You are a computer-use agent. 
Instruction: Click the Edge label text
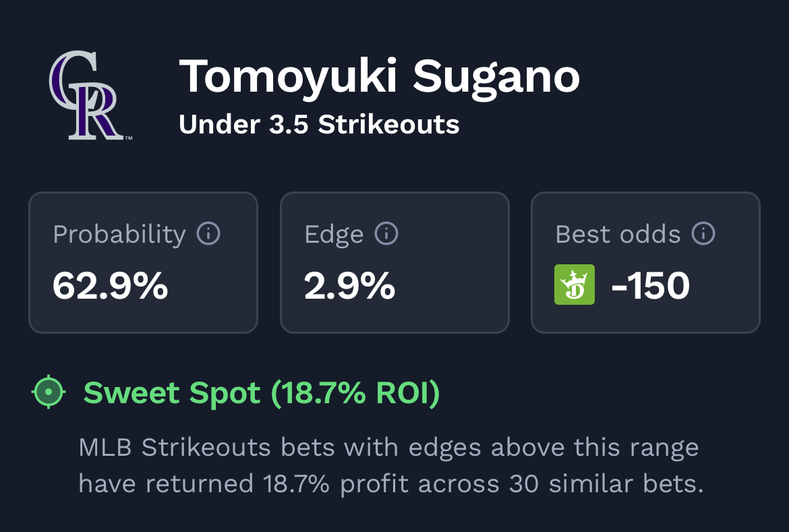[x=334, y=235]
